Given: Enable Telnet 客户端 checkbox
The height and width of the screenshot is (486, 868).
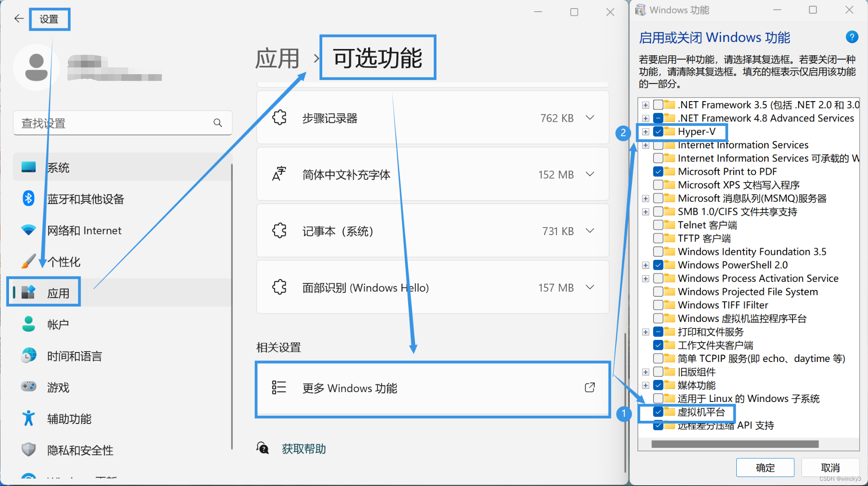Looking at the screenshot, I should 658,225.
